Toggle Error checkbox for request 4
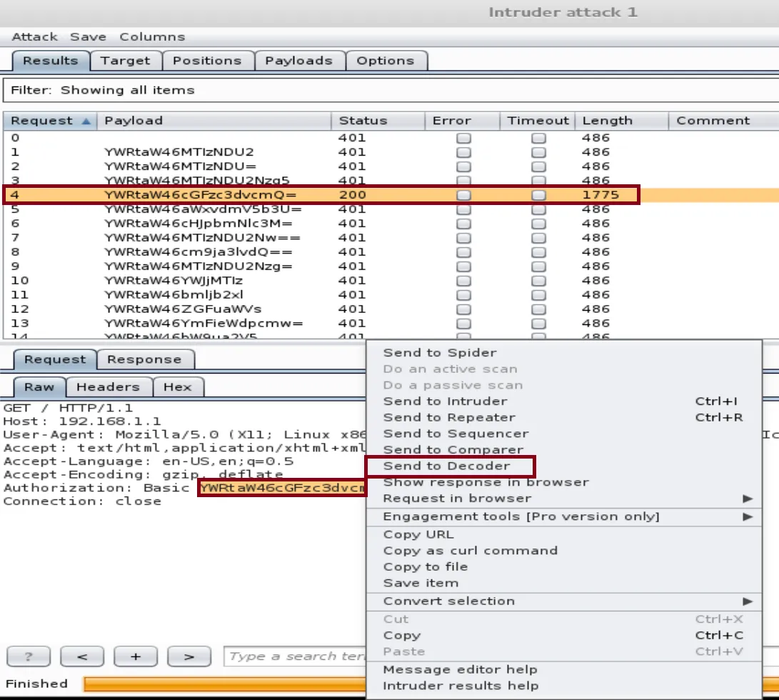Screen dimensions: 779x700 (463, 196)
